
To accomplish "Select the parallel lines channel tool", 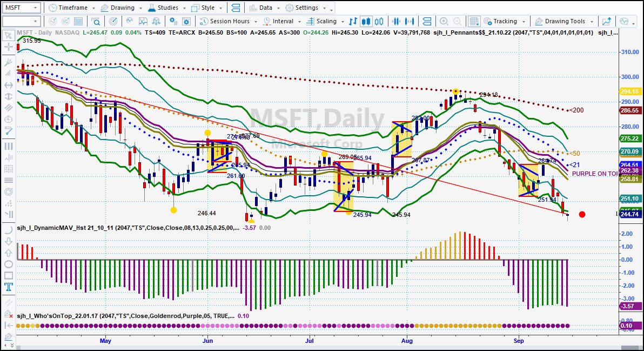I will 8,108.
